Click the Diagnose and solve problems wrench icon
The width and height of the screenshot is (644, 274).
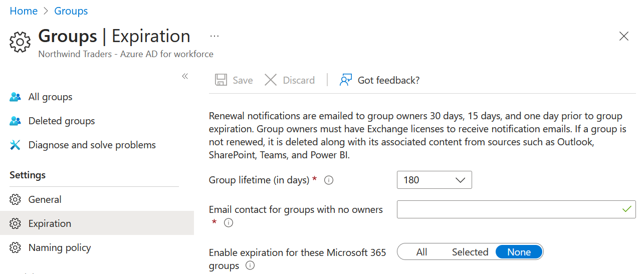click(16, 145)
